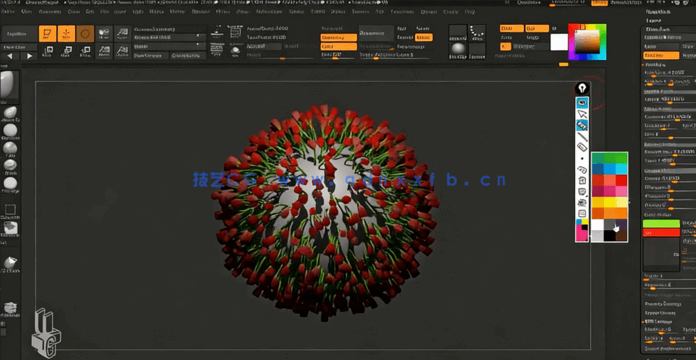696x360 pixels.
Task: Select the blue highlighter annotation tool
Action: pyautogui.click(x=582, y=125)
